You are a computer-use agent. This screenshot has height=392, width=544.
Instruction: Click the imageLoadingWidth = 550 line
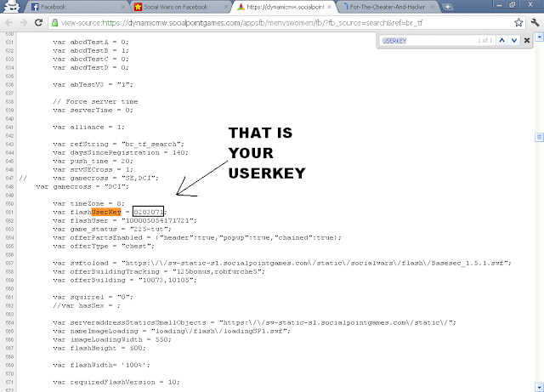[x=112, y=339]
